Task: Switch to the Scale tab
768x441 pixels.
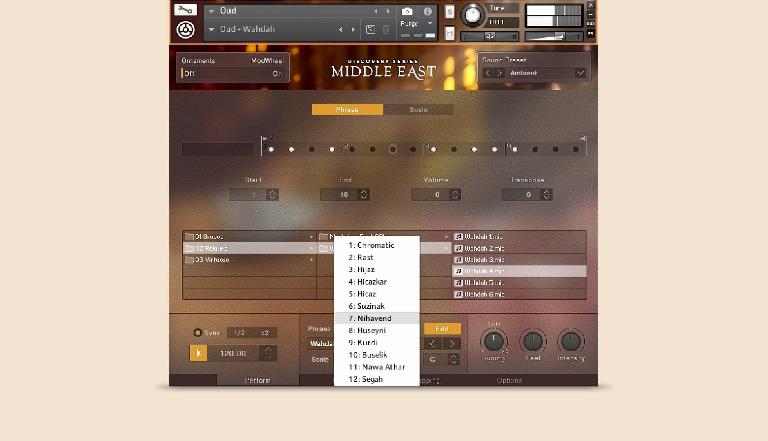Action: click(x=418, y=109)
